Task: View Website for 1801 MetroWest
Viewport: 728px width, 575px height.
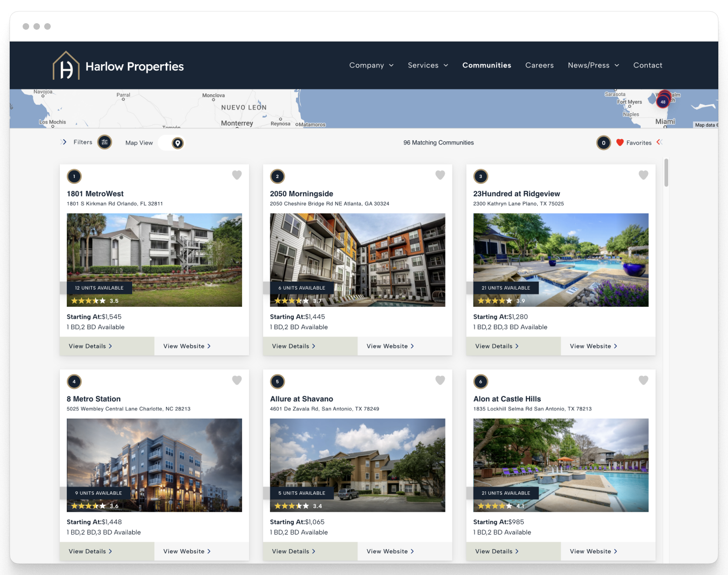Action: (x=202, y=346)
